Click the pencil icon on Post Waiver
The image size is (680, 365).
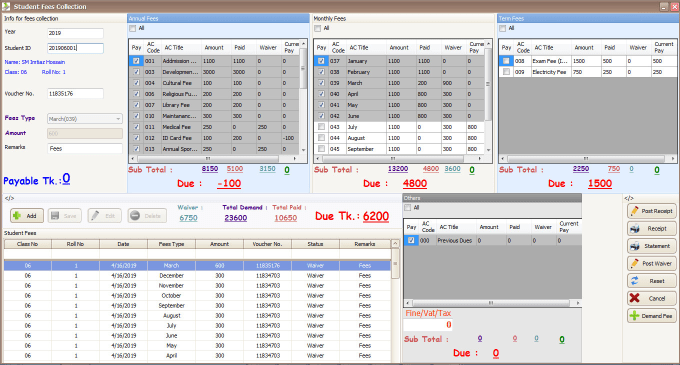tap(634, 263)
